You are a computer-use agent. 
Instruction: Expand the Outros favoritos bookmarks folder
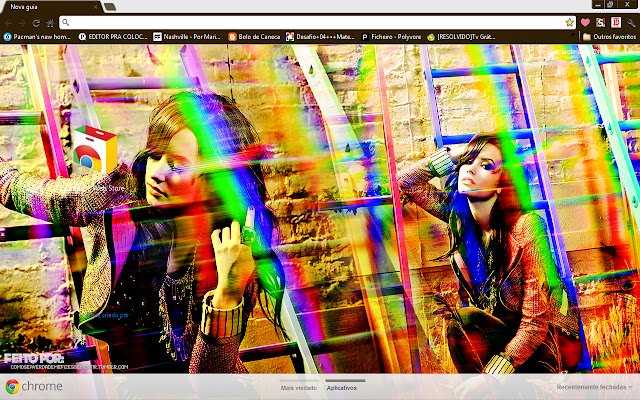pos(609,37)
